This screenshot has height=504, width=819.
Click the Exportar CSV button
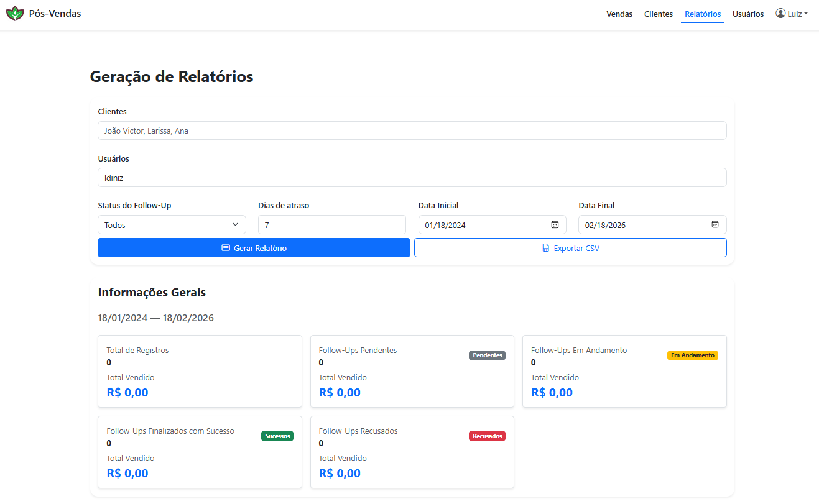click(x=570, y=248)
